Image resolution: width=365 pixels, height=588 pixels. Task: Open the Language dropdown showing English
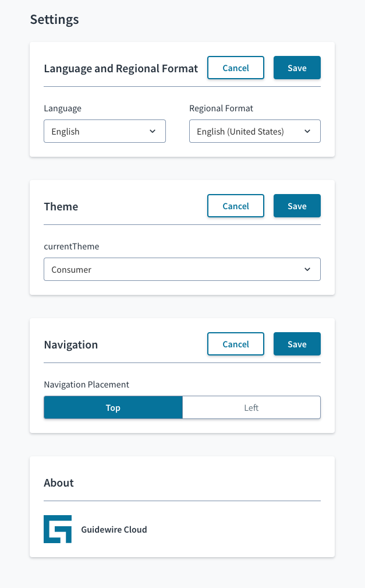click(x=105, y=131)
